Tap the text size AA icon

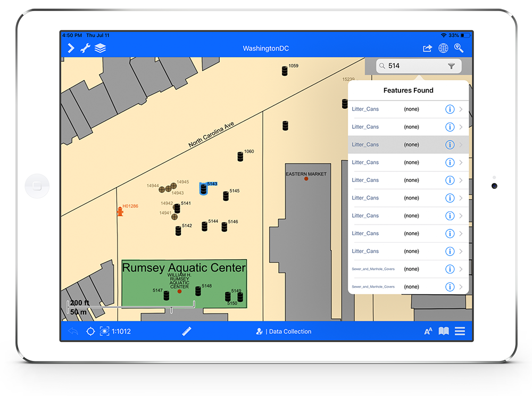tap(428, 331)
